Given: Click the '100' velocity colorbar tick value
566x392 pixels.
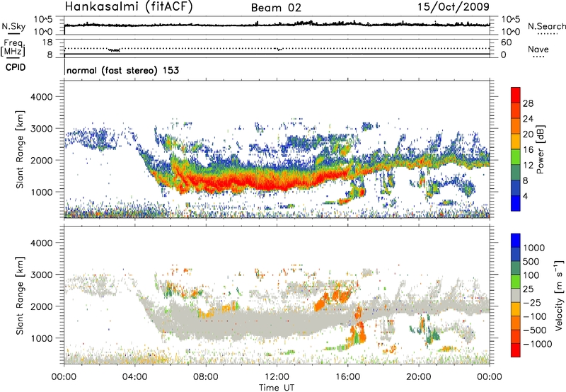Looking at the screenshot, I should pyautogui.click(x=531, y=275).
